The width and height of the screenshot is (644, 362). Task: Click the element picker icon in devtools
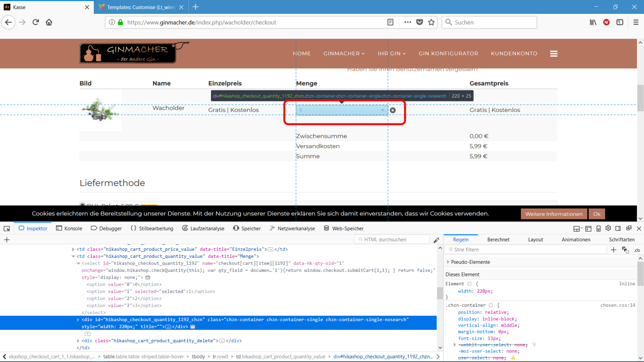[x=7, y=229]
